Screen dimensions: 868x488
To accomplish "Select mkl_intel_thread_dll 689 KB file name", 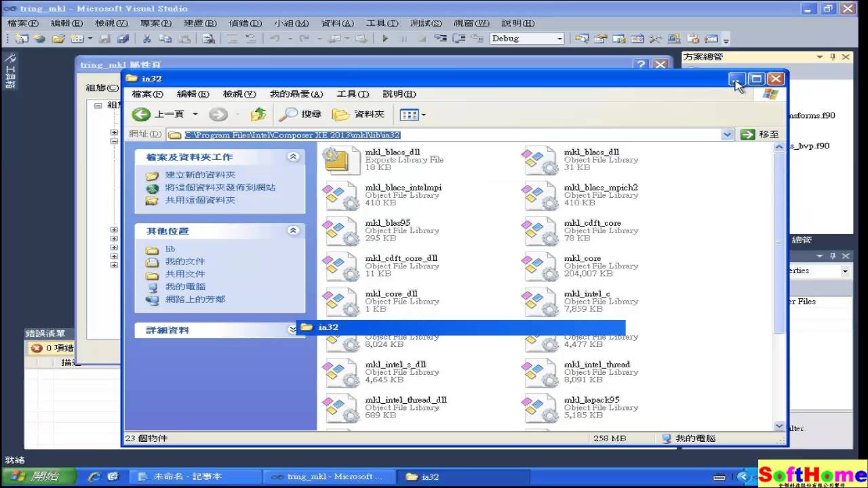I will coord(406,400).
